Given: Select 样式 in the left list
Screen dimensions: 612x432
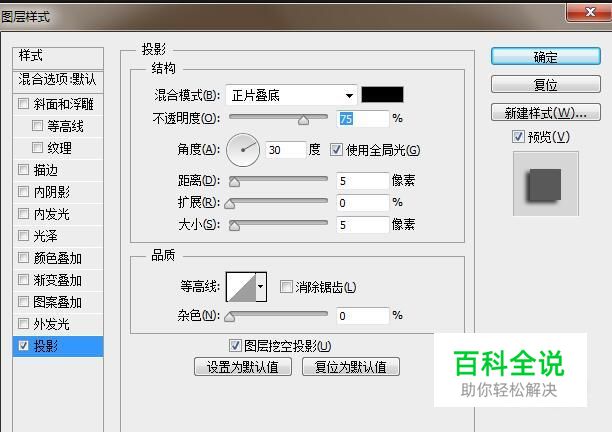Looking at the screenshot, I should 58,57.
